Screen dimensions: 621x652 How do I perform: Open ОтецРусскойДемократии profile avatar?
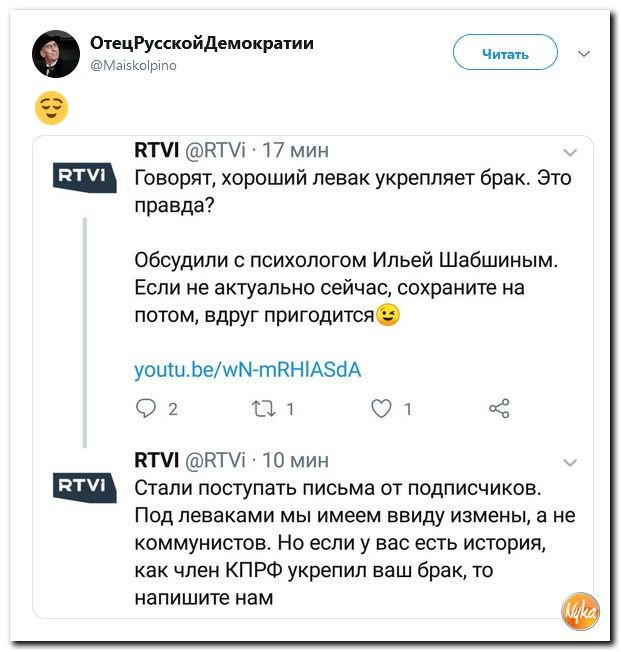point(56,54)
